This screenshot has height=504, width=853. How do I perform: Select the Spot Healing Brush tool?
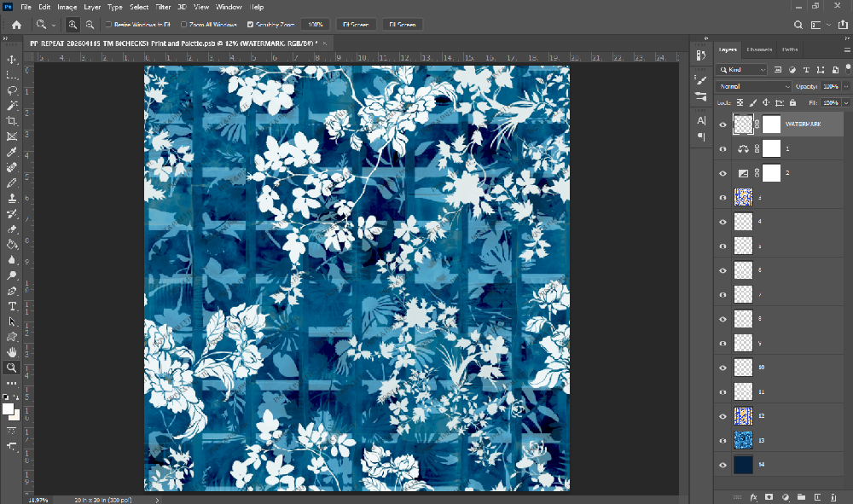tap(11, 167)
